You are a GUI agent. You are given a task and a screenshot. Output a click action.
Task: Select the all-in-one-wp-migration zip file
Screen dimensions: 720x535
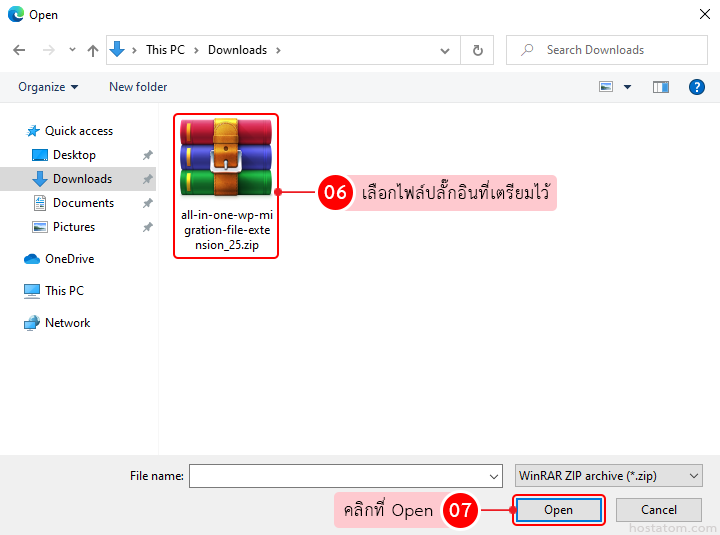click(226, 185)
